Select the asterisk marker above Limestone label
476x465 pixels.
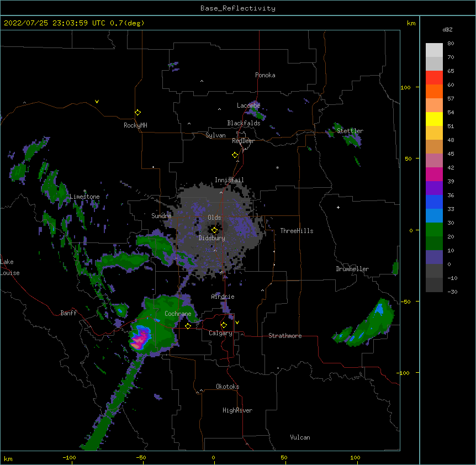[84, 191]
